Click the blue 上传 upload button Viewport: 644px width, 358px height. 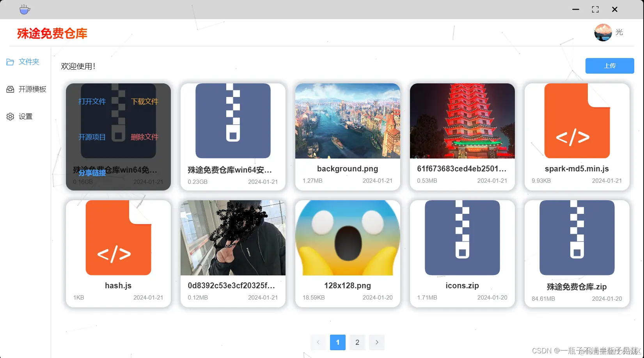coord(610,66)
